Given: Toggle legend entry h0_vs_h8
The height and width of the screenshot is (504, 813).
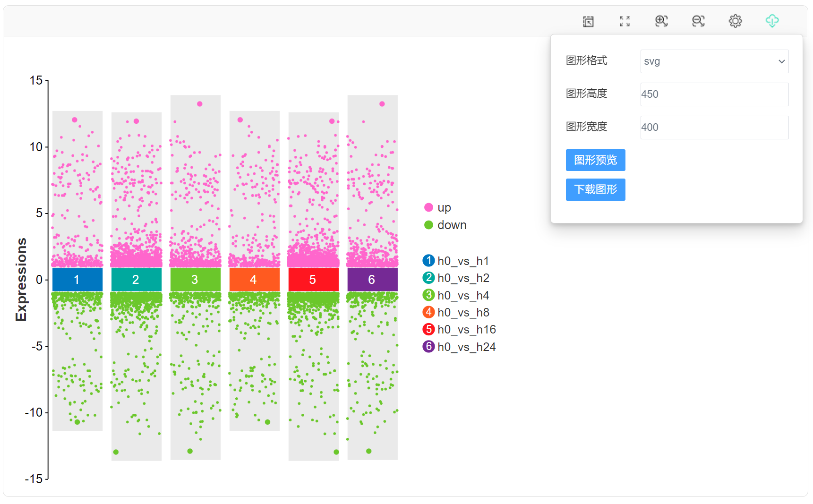Looking at the screenshot, I should coord(456,312).
